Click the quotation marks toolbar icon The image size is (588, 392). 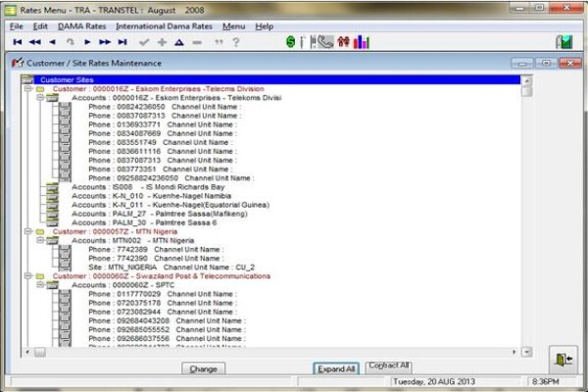click(219, 42)
